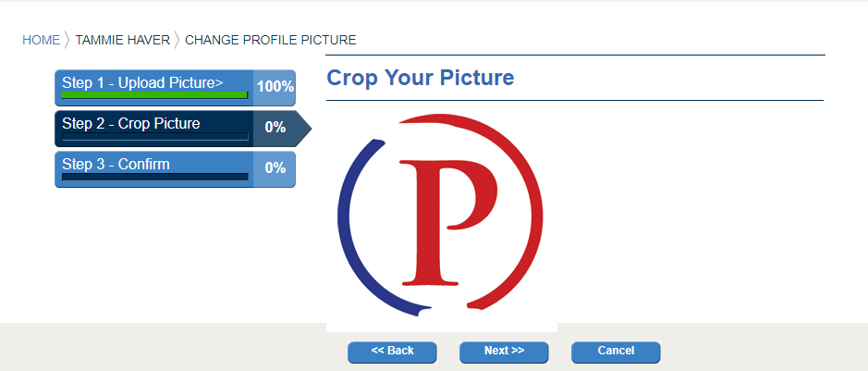Click the Crop Your Picture heading
The image size is (868, 371).
point(421,78)
